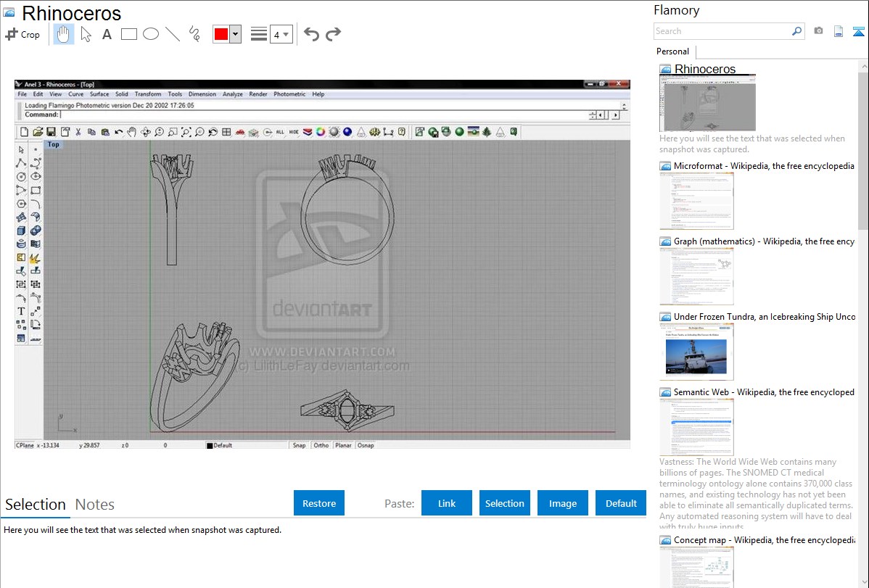Select the text annotation tool
The image size is (869, 588).
107,34
